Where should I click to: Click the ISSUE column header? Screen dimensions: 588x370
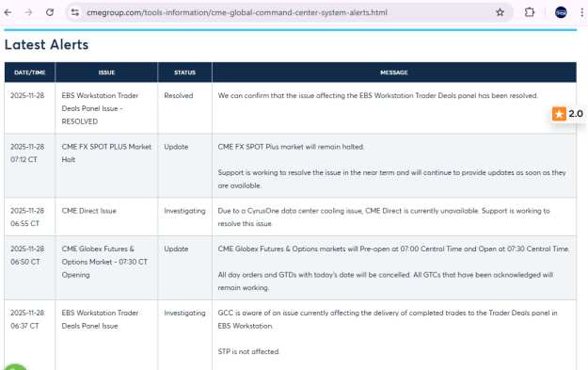(106, 72)
